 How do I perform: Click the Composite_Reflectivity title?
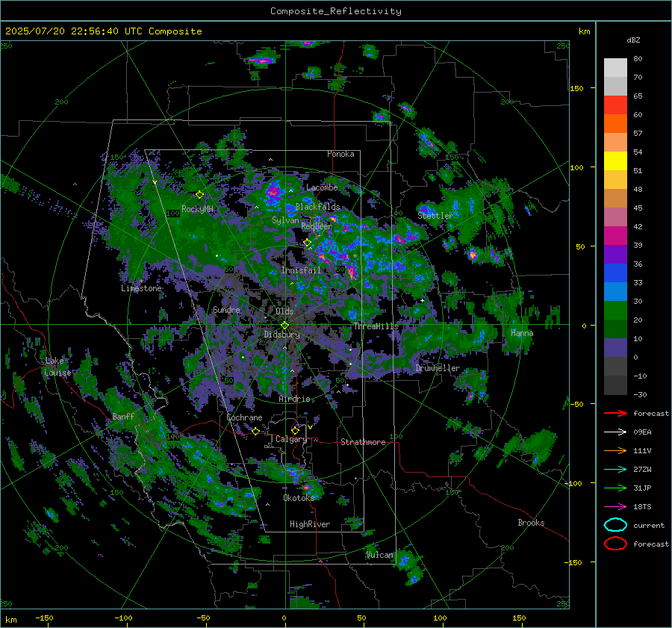(336, 11)
